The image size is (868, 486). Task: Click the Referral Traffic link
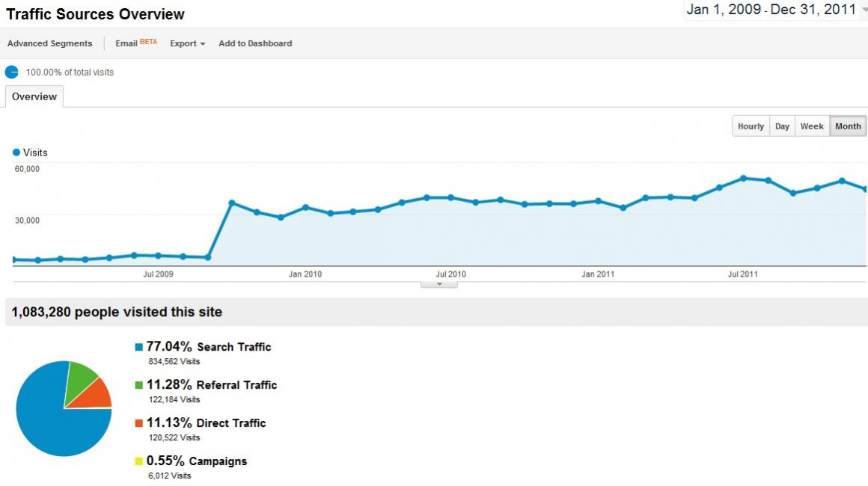click(x=237, y=385)
